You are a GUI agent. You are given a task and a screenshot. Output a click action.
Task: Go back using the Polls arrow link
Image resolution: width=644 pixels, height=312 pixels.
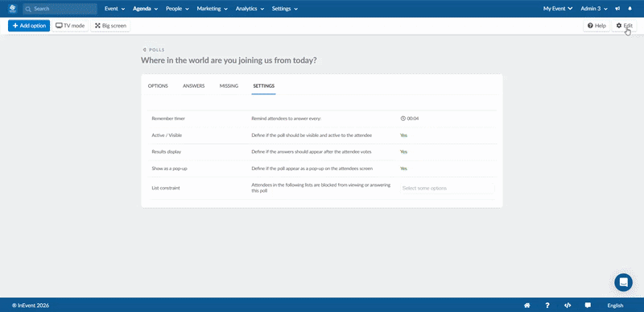coord(154,50)
